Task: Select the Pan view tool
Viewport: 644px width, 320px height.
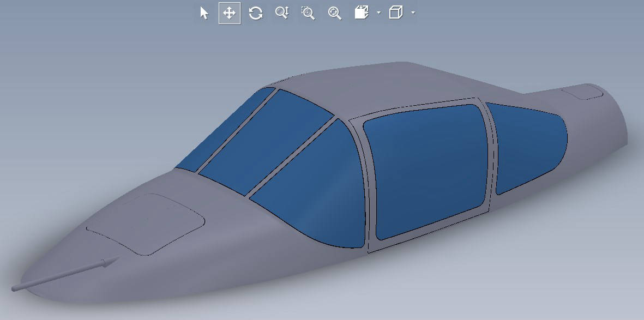Action: [x=230, y=13]
